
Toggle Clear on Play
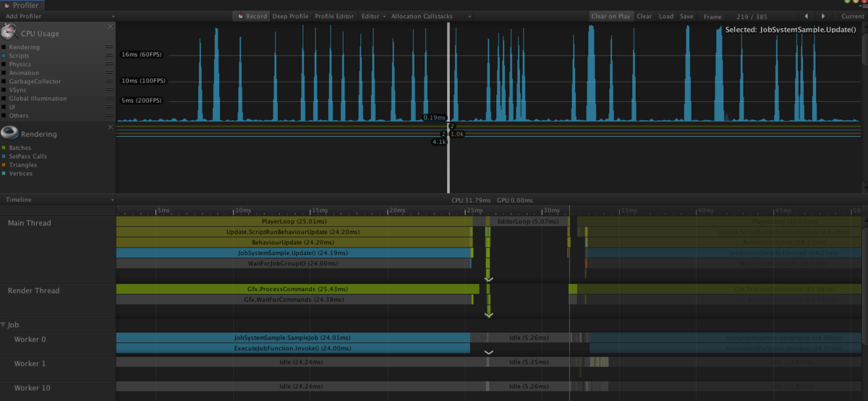(610, 16)
